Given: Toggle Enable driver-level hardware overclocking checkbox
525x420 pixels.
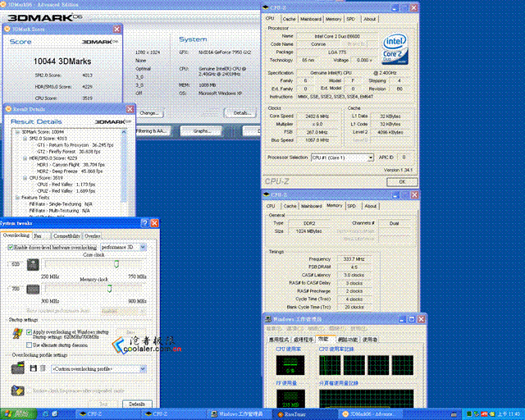Looking at the screenshot, I should (x=11, y=247).
